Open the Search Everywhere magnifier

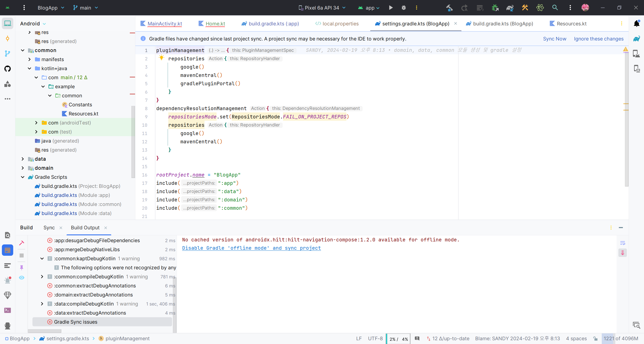[x=555, y=8]
